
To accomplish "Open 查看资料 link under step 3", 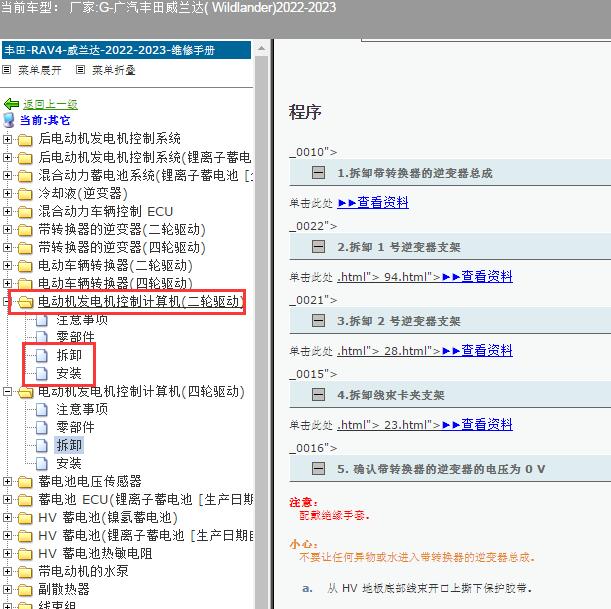I will [x=477, y=350].
